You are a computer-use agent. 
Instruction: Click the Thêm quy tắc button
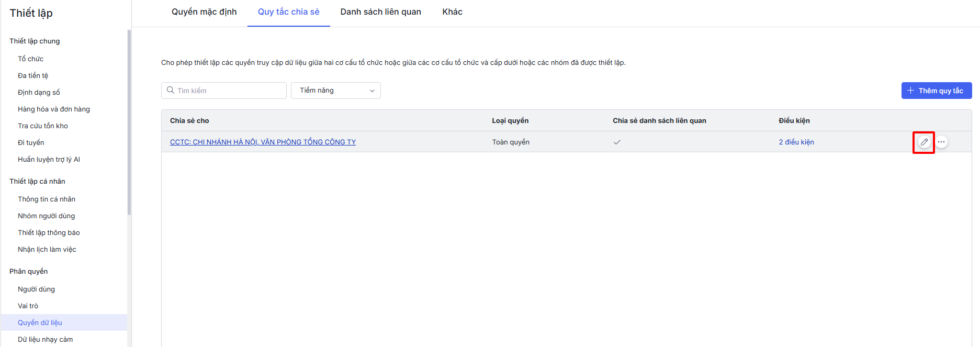tap(936, 91)
